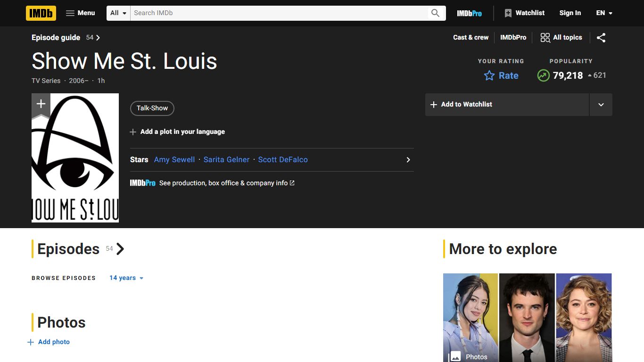Image resolution: width=644 pixels, height=362 pixels.
Task: Rate the show with the star
Action: (x=501, y=75)
